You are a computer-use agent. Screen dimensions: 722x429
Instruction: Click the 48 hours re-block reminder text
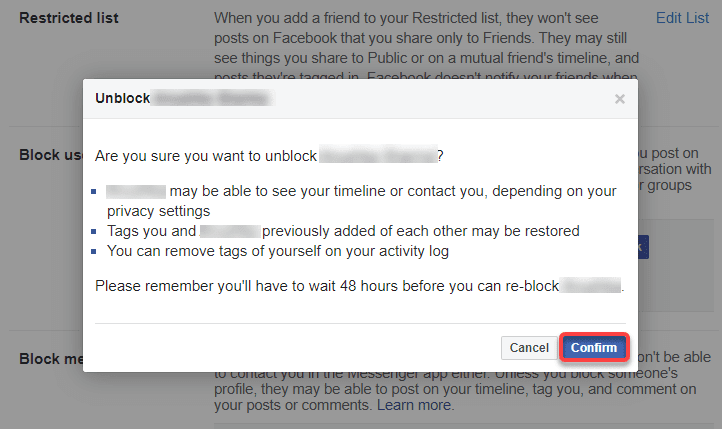coord(327,286)
